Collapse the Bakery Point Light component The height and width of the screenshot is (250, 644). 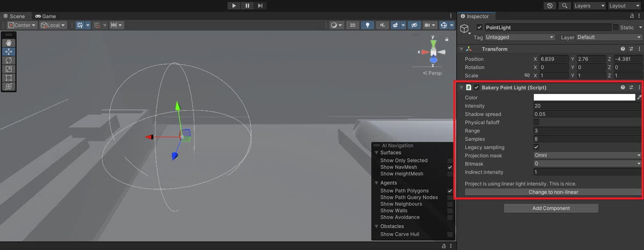462,87
